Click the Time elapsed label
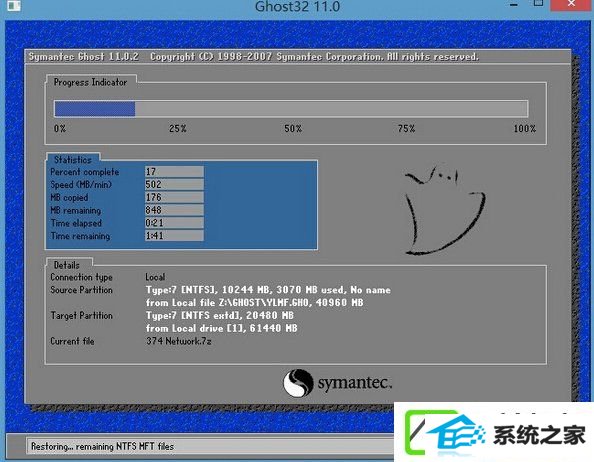 pyautogui.click(x=76, y=223)
